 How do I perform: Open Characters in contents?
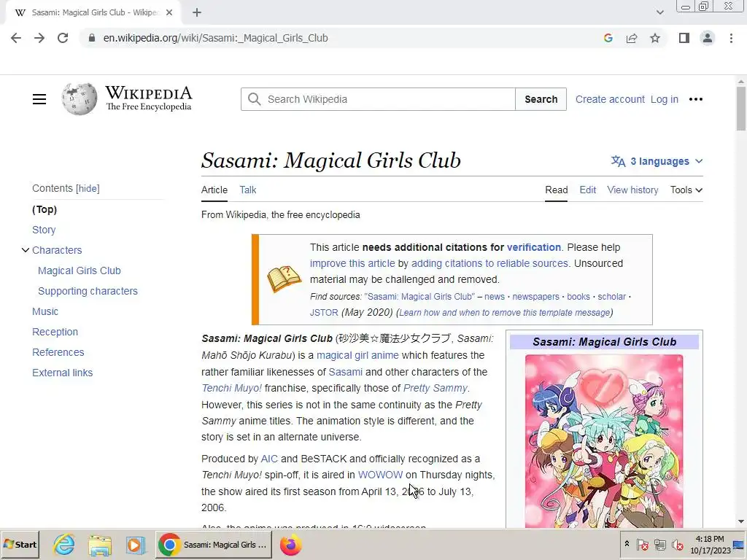pyautogui.click(x=57, y=251)
